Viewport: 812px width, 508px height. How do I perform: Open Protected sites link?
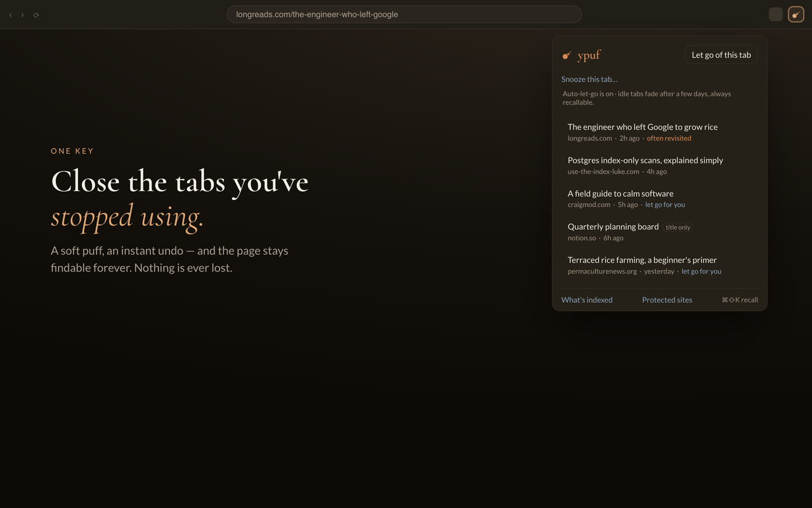pyautogui.click(x=667, y=300)
